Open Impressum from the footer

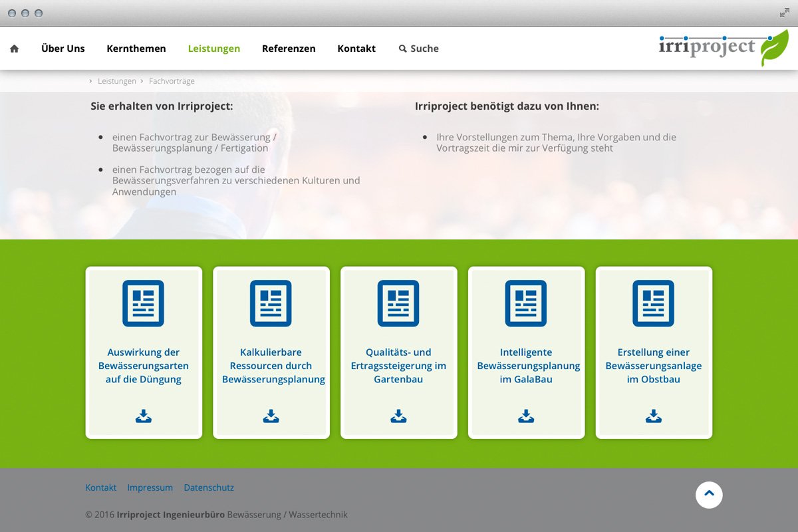150,487
